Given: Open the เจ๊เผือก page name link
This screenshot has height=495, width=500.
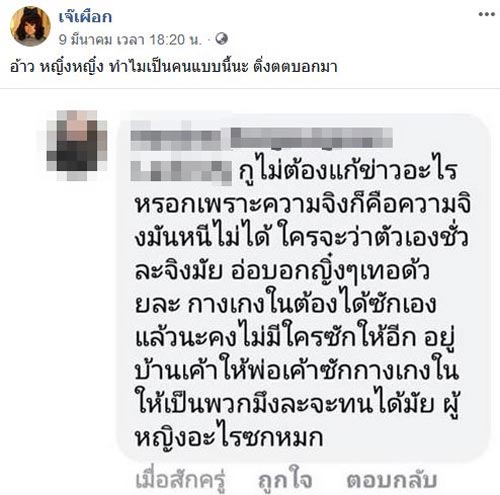Looking at the screenshot, I should (85, 16).
